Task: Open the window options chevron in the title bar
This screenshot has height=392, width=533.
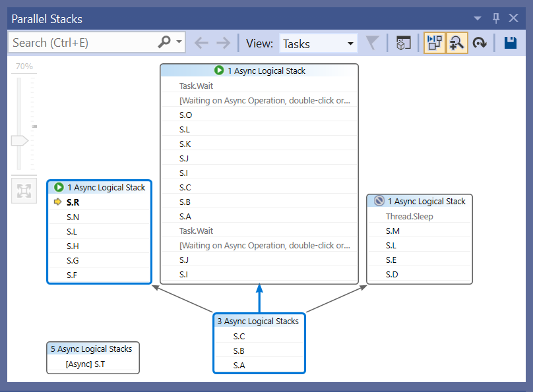Action: click(476, 18)
